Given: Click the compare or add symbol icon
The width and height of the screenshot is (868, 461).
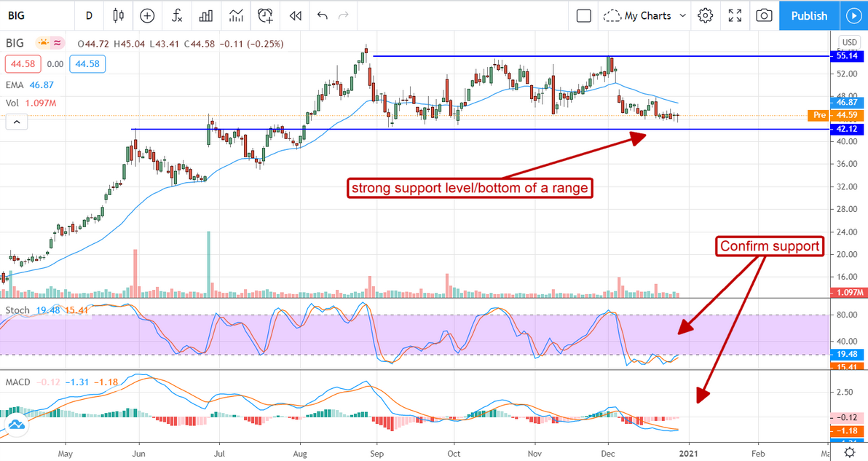Looking at the screenshot, I should [x=147, y=15].
